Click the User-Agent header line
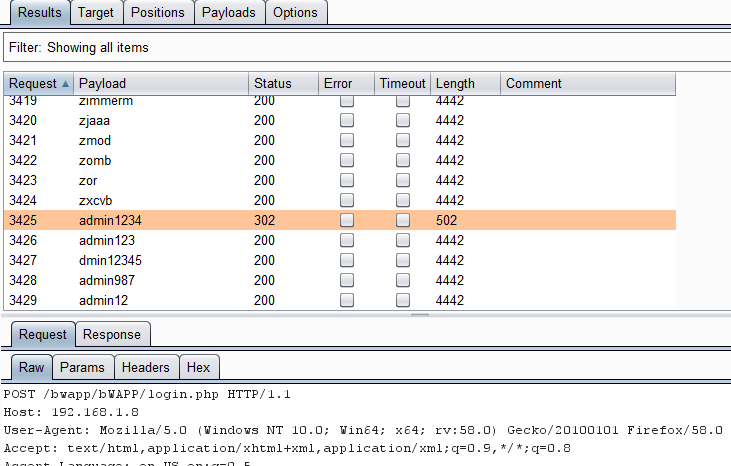The image size is (731, 466). pyautogui.click(x=363, y=430)
